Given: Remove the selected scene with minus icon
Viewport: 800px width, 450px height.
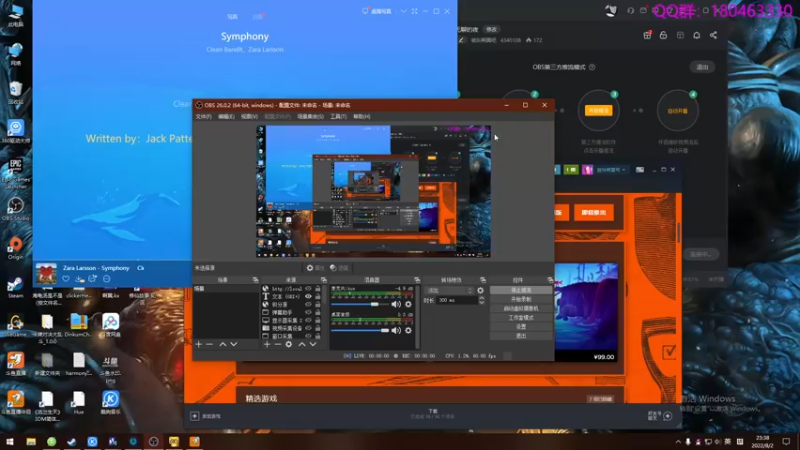Looking at the screenshot, I should (210, 344).
